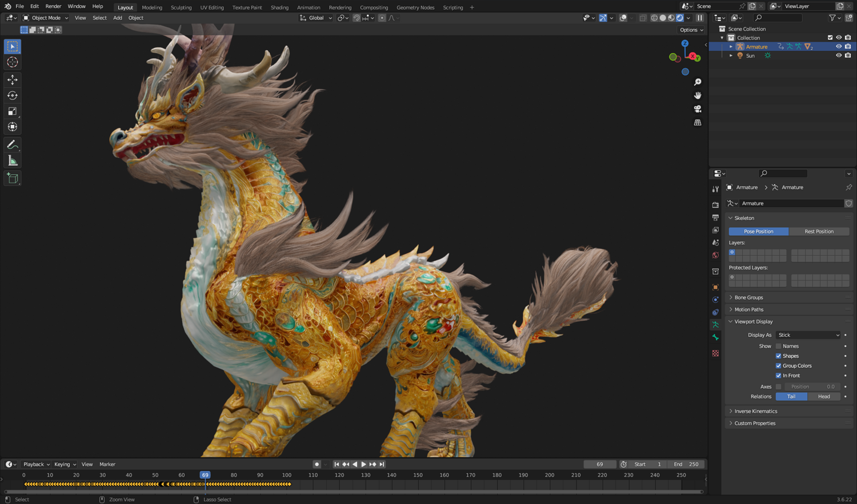The image size is (857, 504).
Task: Set Relations to Head
Action: pyautogui.click(x=824, y=396)
